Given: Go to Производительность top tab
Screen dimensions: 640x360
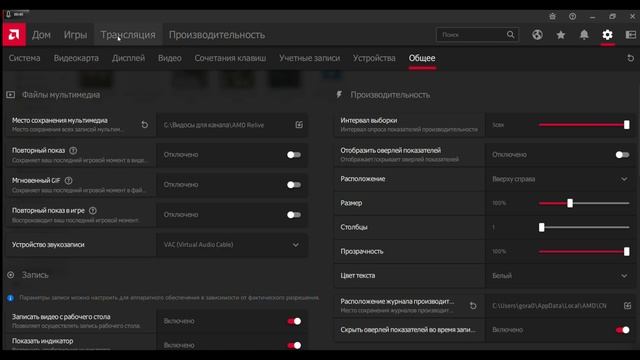Looking at the screenshot, I should click(x=217, y=35).
